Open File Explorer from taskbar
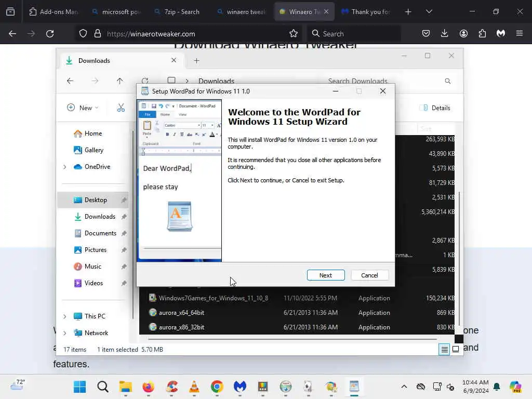 point(126,387)
